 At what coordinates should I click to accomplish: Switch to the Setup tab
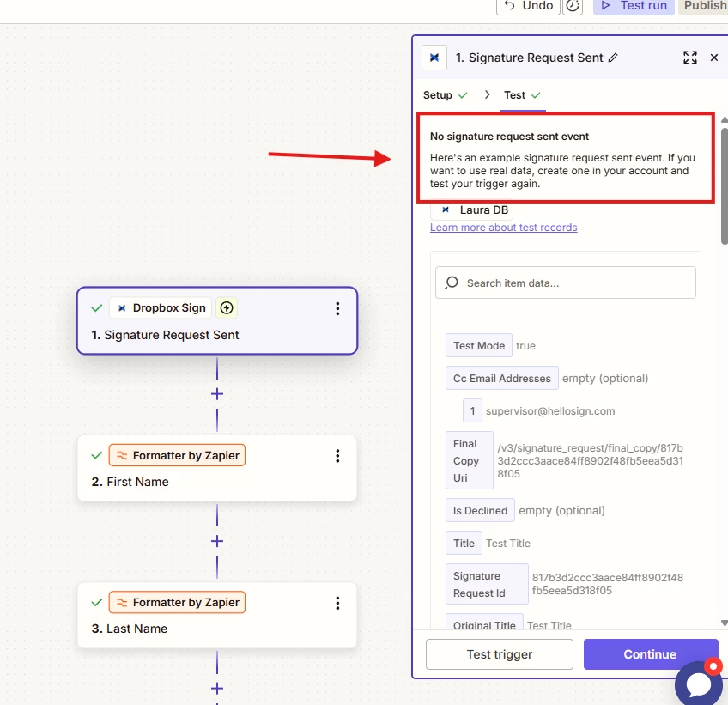[445, 95]
